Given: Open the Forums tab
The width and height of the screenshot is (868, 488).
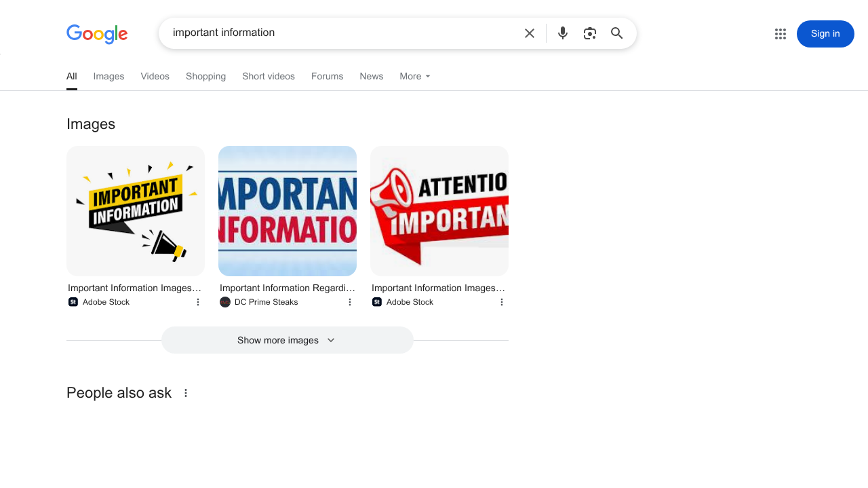Looking at the screenshot, I should pyautogui.click(x=328, y=76).
